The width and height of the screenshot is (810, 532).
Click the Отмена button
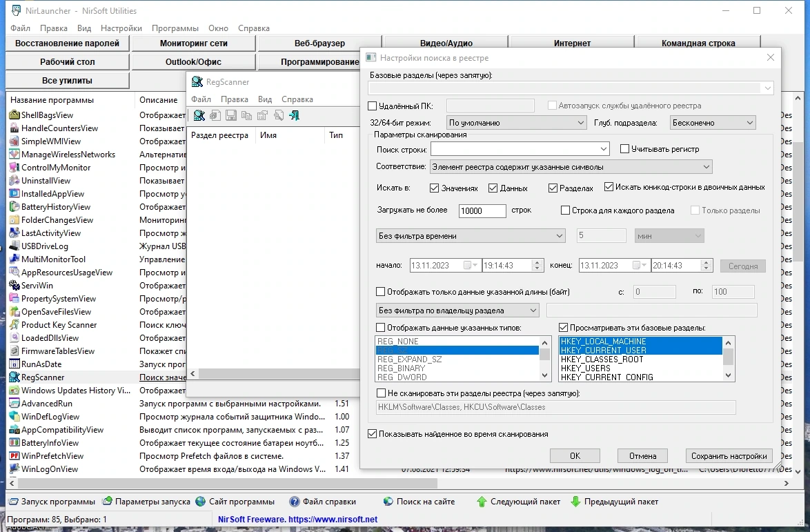click(642, 456)
